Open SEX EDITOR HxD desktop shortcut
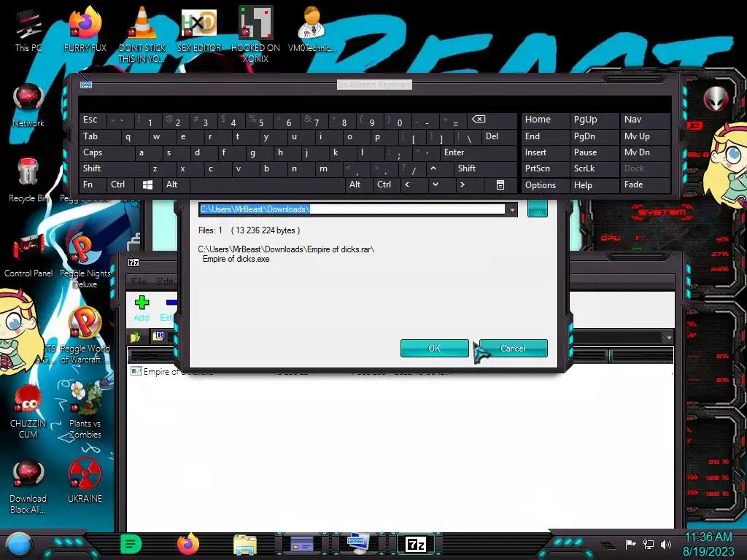This screenshot has height=560, width=747. (198, 29)
